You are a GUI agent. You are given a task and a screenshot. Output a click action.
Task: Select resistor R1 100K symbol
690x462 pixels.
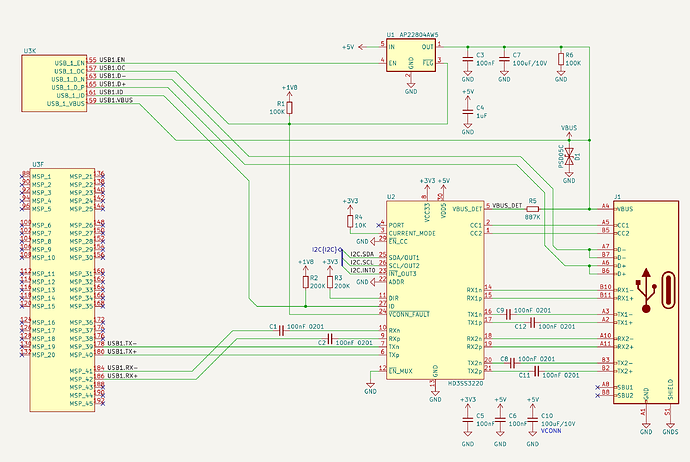(289, 108)
